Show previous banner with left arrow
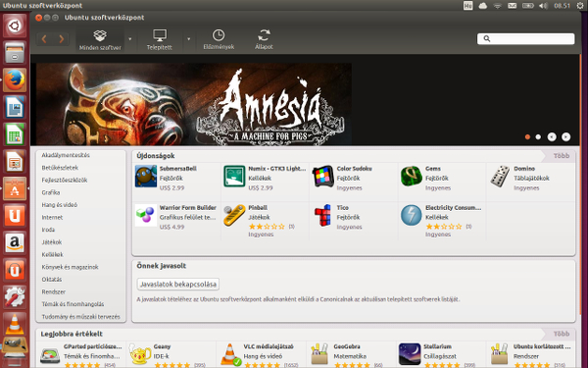Screen dimensions: 588x368 (x=552, y=137)
